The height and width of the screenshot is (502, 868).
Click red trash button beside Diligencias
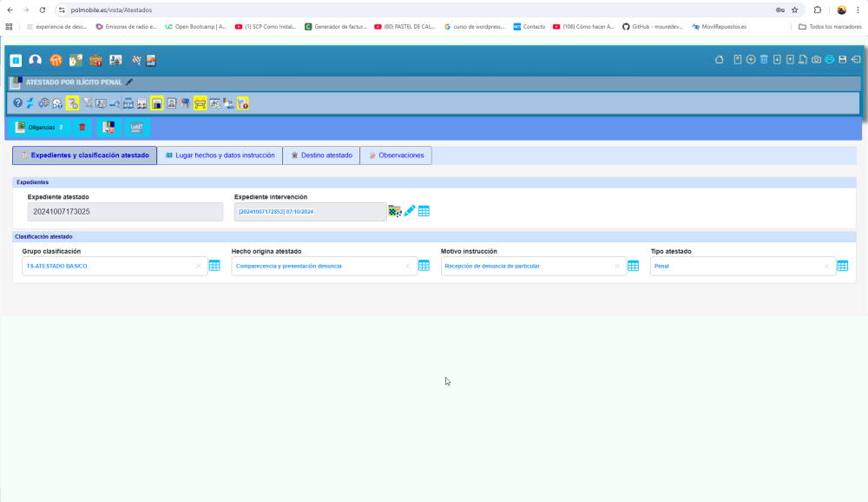point(82,128)
